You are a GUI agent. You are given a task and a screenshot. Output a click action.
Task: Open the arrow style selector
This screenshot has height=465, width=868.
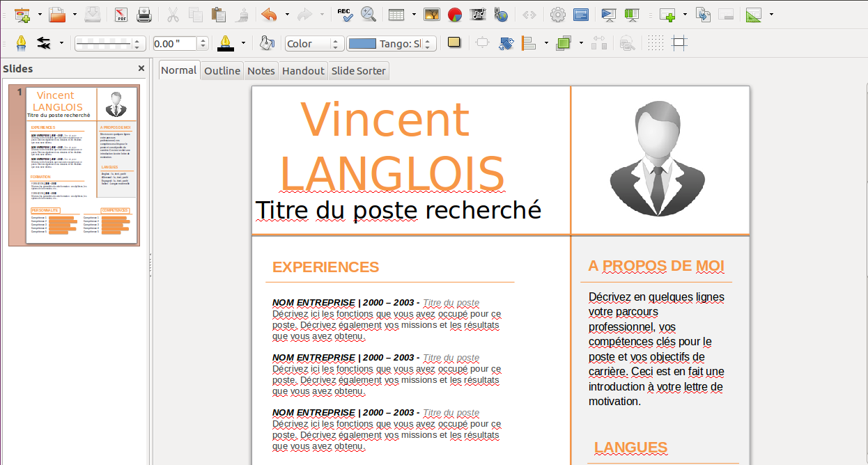coord(44,43)
